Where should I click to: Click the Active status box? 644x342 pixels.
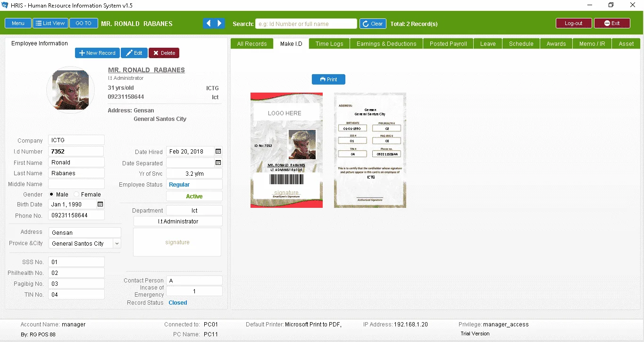coord(194,197)
